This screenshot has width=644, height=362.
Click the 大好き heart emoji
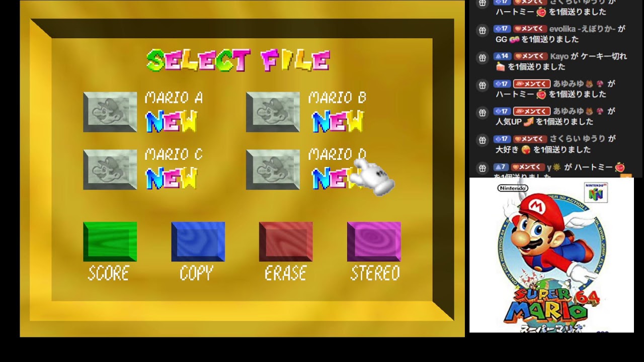[526, 149]
